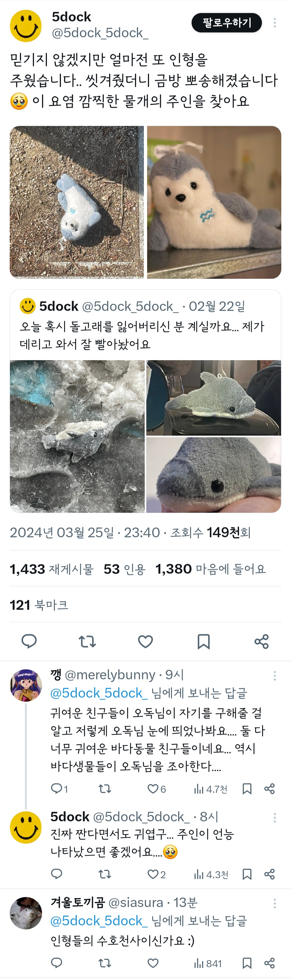
Task: Open more options beside 팔로우하기 button
Action: (x=275, y=23)
